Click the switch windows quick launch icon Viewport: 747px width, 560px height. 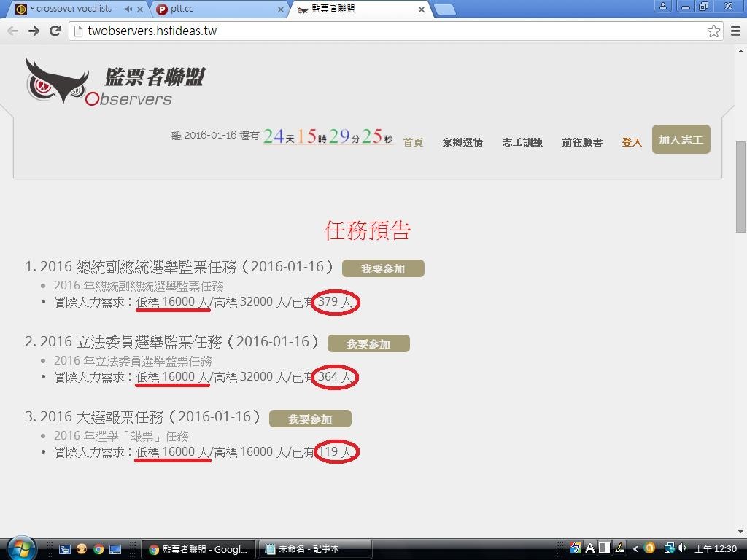point(65,549)
